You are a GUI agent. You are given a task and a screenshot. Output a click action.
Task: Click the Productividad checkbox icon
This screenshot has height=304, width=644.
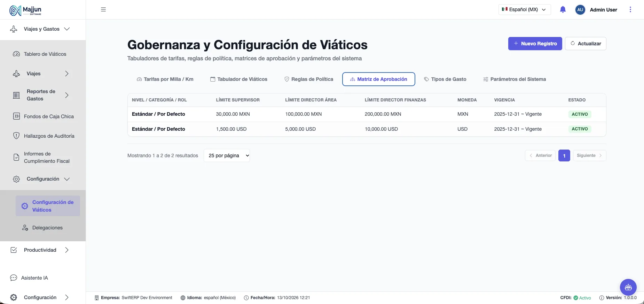coord(14,250)
